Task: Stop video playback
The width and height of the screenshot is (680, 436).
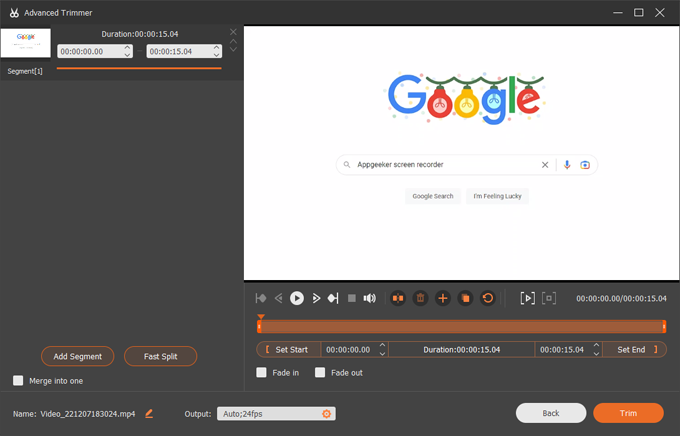Action: click(x=352, y=298)
